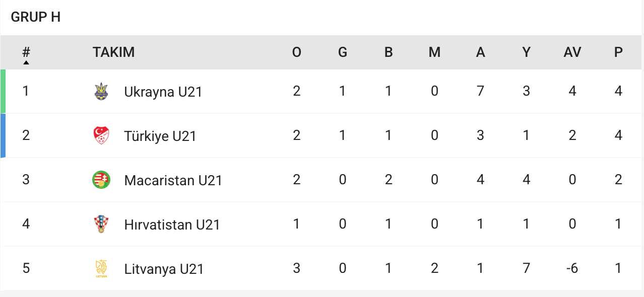Sort by G wins column header
Screen dimensions: 644x297
343,52
